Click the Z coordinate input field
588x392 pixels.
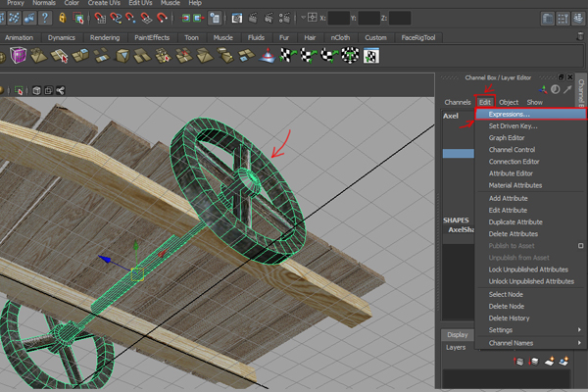(x=400, y=18)
